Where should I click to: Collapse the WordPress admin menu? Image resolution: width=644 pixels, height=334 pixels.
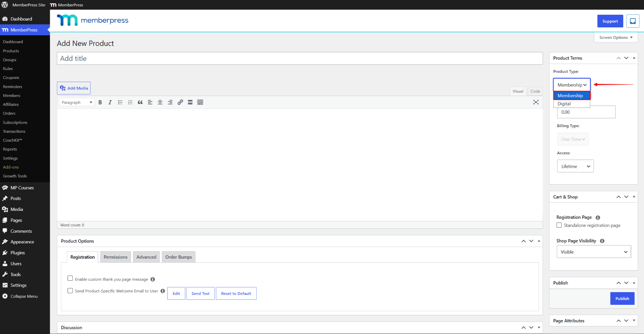pos(24,296)
